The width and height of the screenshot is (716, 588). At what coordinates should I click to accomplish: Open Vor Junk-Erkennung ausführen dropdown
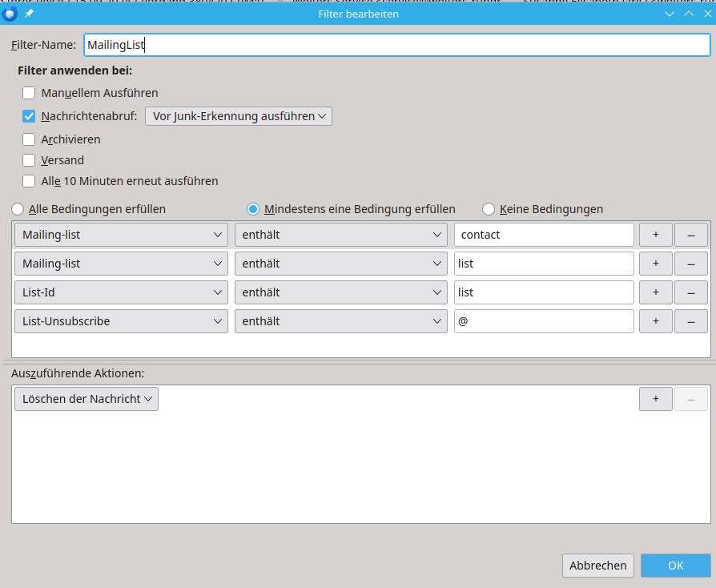(x=239, y=116)
